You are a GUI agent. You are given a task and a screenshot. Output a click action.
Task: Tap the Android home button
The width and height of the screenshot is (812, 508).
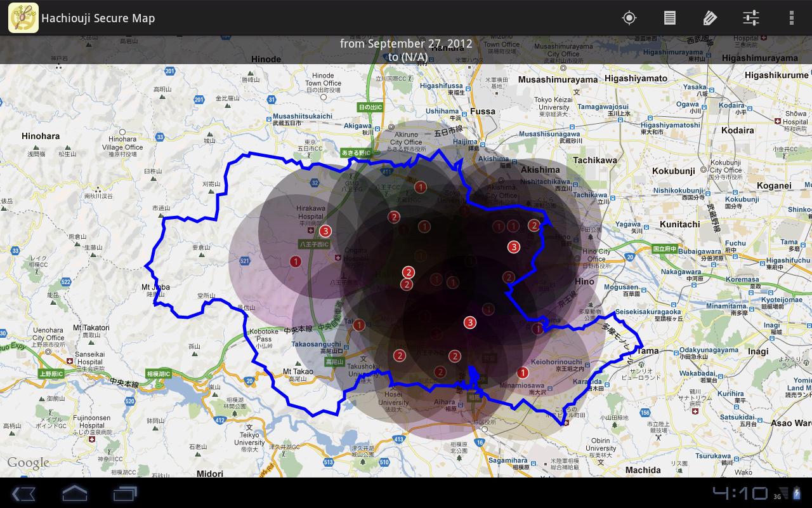pyautogui.click(x=74, y=493)
